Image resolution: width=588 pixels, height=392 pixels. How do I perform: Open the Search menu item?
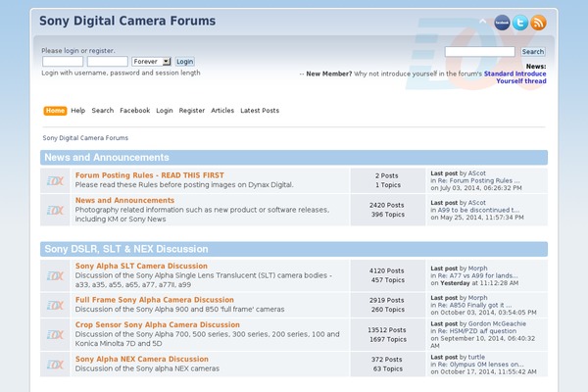(102, 111)
